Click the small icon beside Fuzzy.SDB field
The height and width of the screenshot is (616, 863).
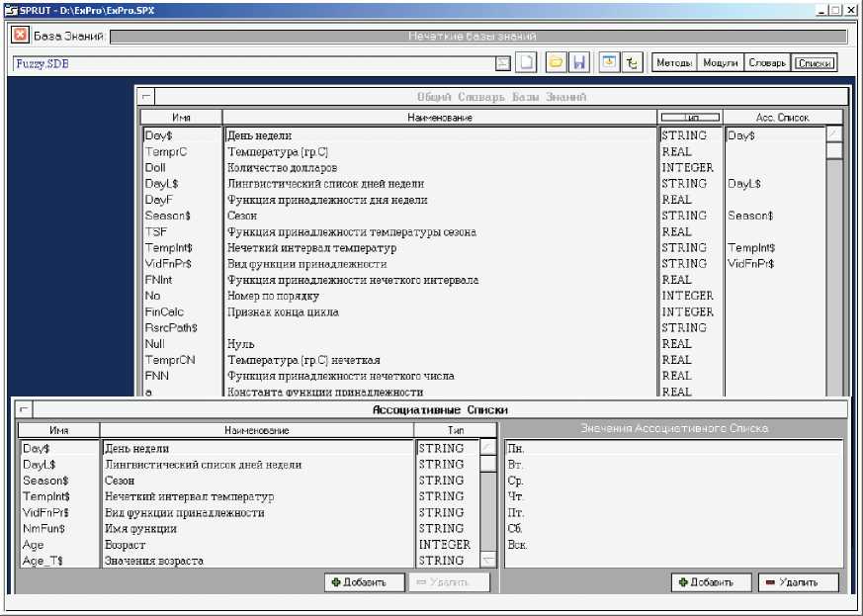[x=503, y=63]
